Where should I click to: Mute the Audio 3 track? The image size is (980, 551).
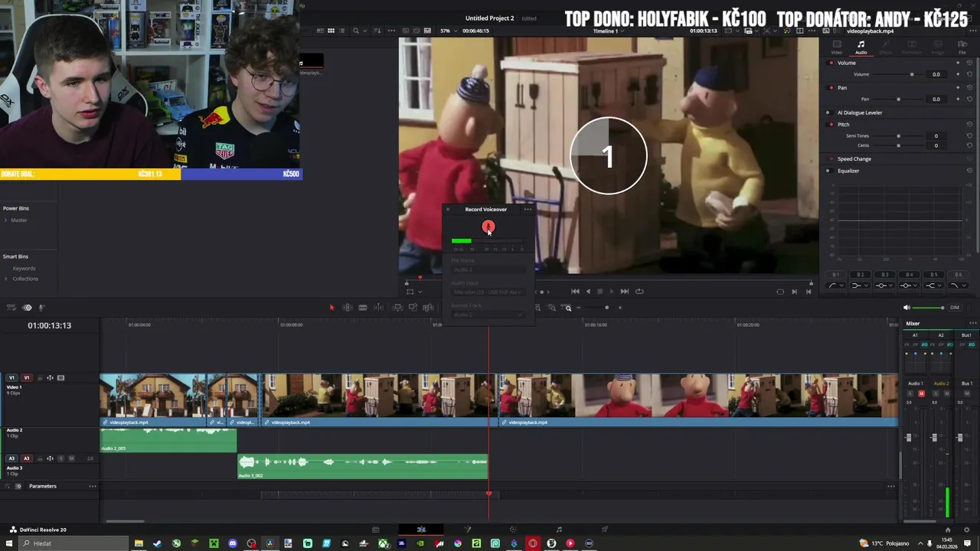(71, 458)
